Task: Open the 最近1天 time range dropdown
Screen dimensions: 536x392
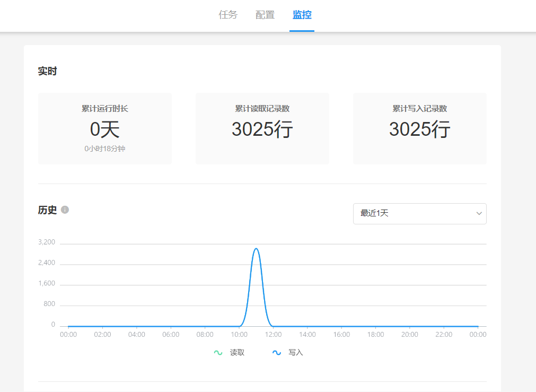Action: point(419,213)
